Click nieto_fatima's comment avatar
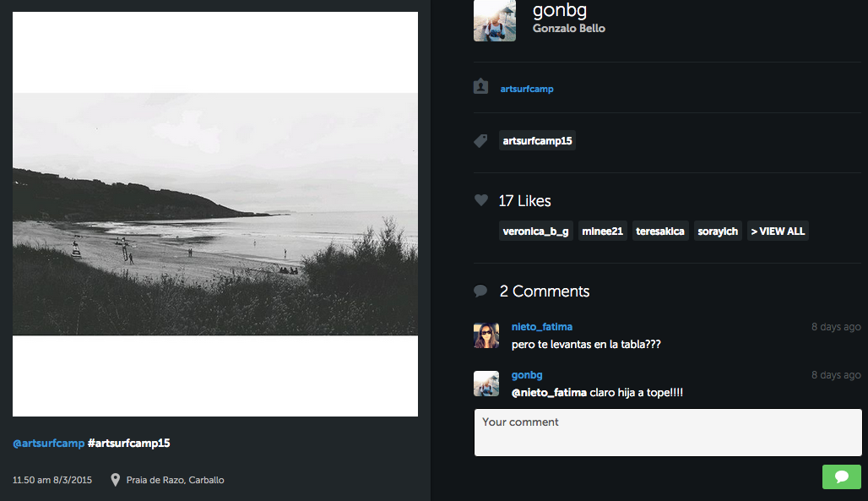 point(486,335)
